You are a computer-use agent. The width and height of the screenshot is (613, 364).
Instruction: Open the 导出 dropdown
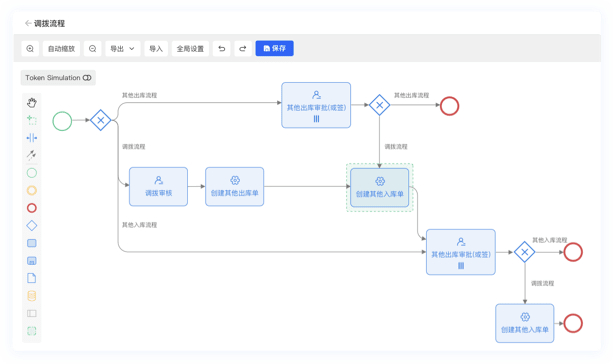point(122,49)
